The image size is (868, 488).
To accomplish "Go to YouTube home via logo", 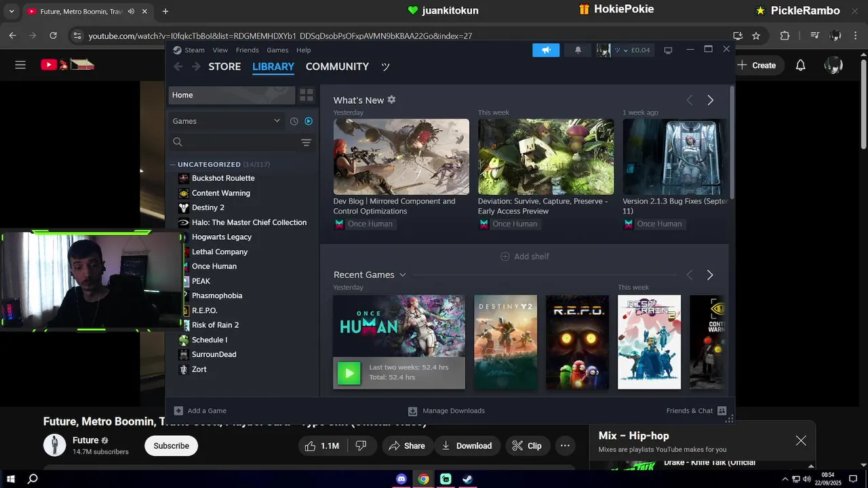I will (67, 65).
